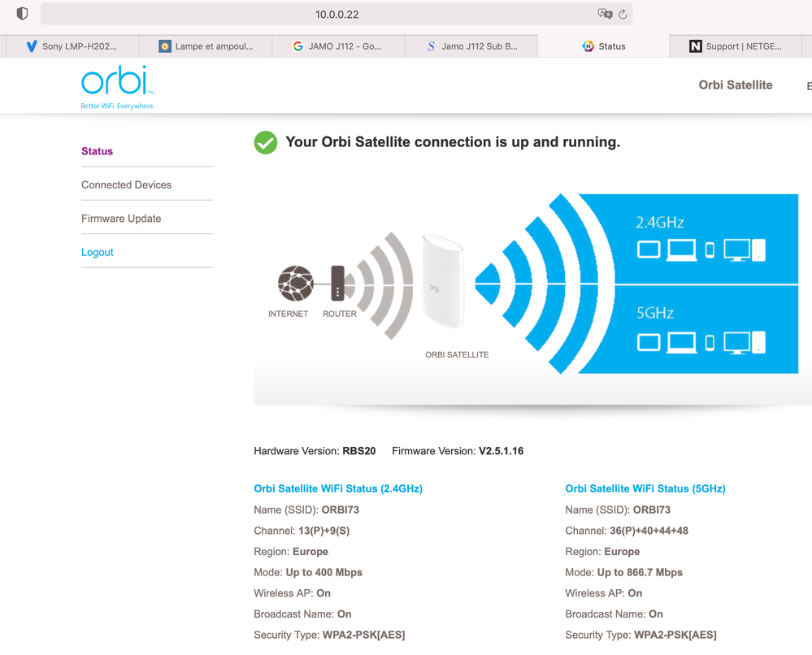Click the channel value 36(P)+40+44+48

649,531
